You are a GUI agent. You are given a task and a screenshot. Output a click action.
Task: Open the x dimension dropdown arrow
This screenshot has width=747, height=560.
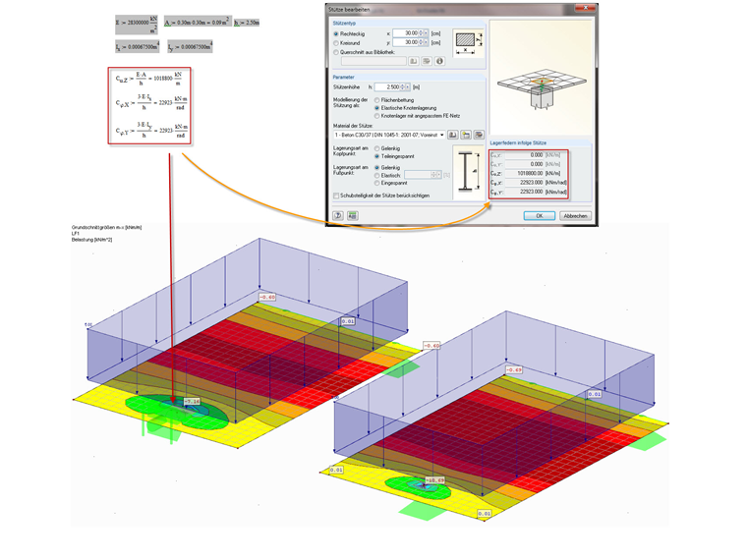tap(426, 33)
